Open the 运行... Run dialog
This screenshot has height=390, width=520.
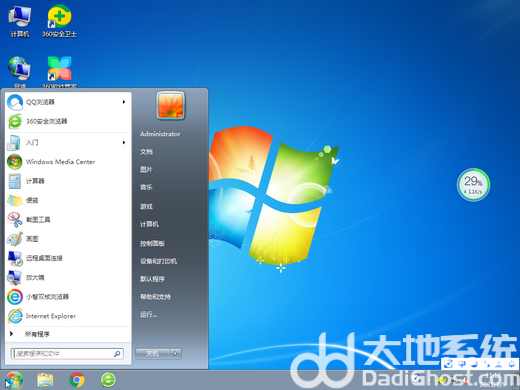pos(149,314)
